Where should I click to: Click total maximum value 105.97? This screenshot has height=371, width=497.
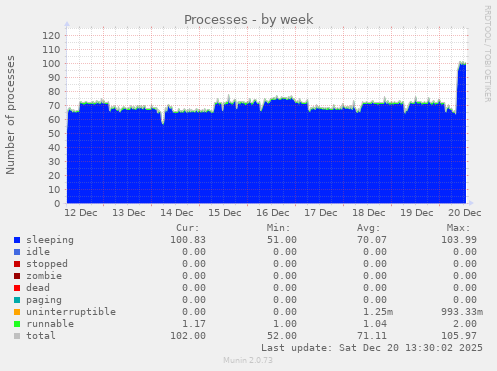[x=459, y=336]
